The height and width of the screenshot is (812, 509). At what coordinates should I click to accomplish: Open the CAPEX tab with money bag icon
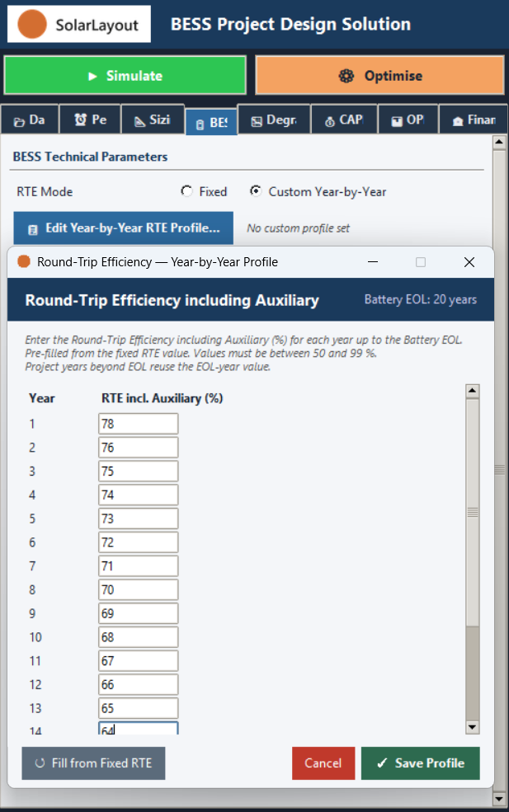click(344, 120)
